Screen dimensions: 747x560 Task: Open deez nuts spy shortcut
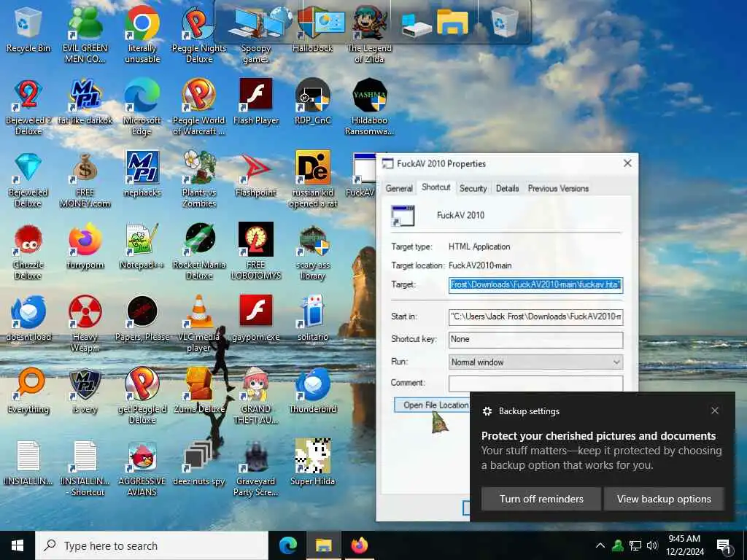click(198, 463)
